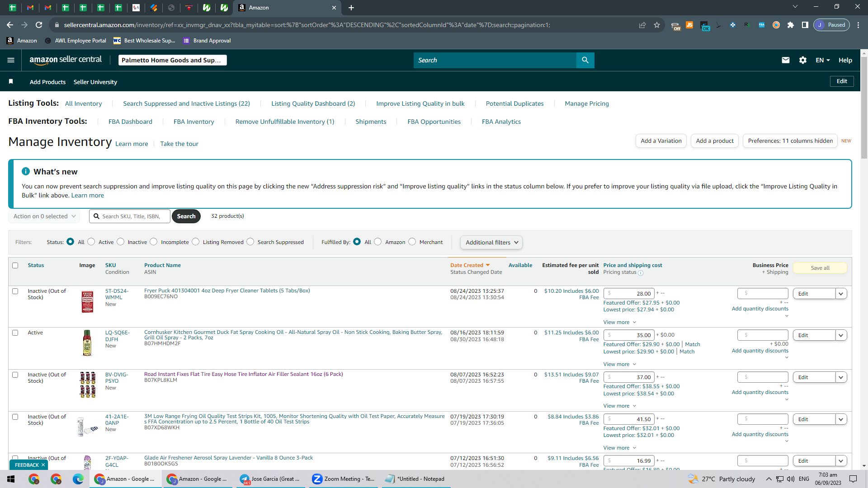Click the Fryer Puck product thumbnail

pos(87,302)
